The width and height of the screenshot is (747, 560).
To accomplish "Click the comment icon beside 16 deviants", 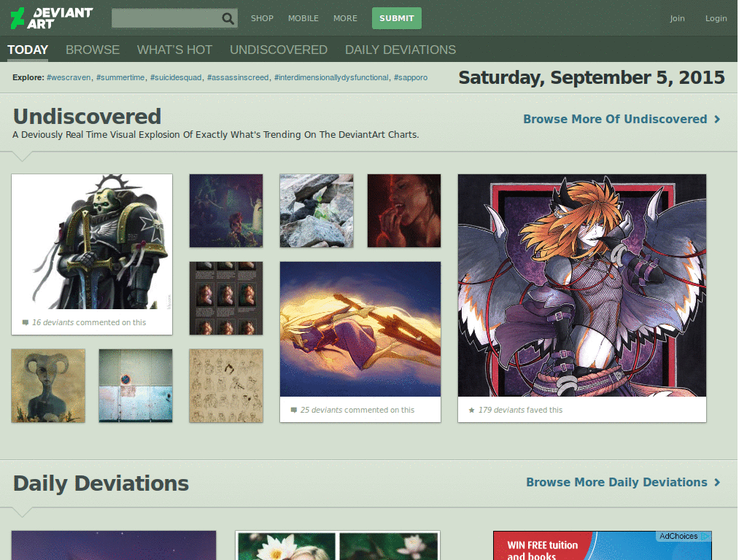I will click(x=26, y=322).
